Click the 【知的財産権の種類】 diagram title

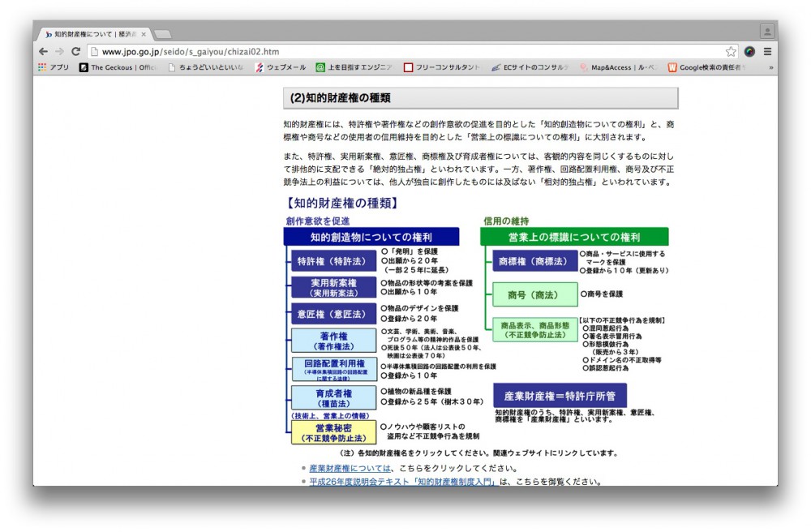tap(342, 203)
